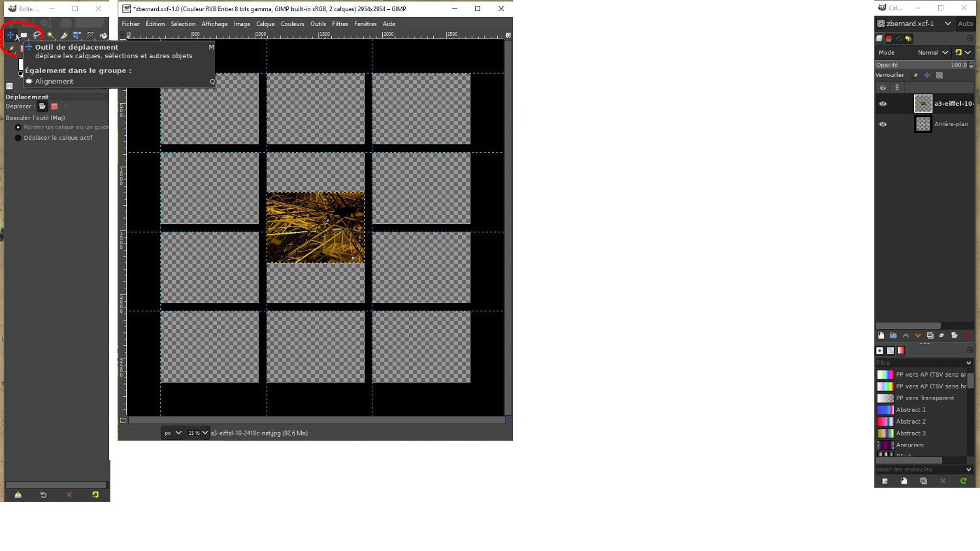Toggle lock alpha channel
Screen dimensions: 980x551
[939, 75]
